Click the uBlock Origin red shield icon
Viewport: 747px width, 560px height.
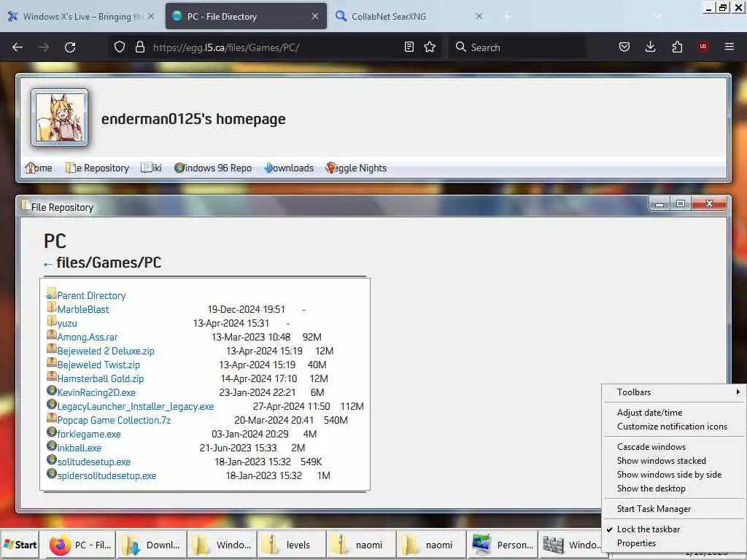click(703, 47)
